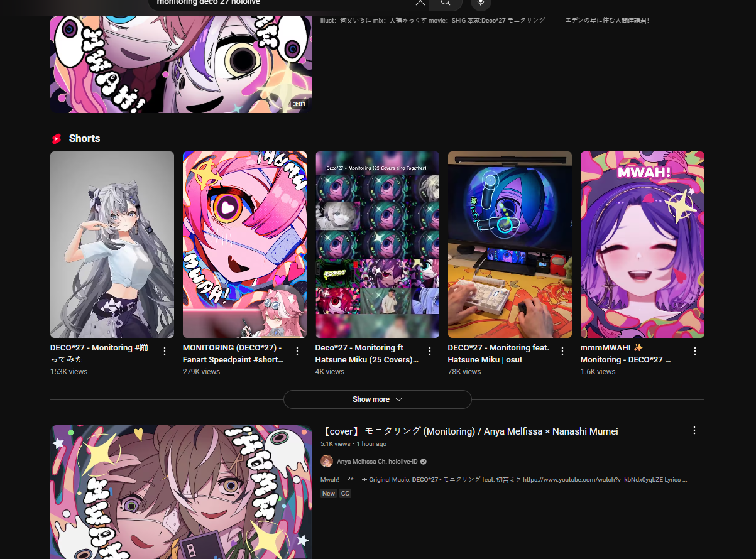Clear the search box with X icon
This screenshot has height=559, width=756.
coord(420,2)
